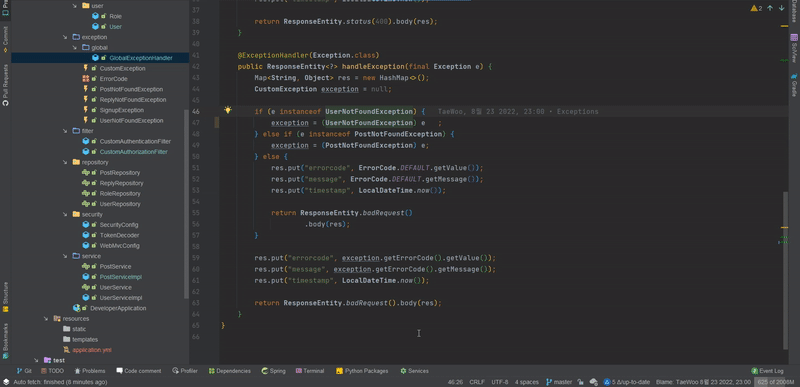Open PostRepository interface
This screenshot has height=387, width=800.
(121, 173)
